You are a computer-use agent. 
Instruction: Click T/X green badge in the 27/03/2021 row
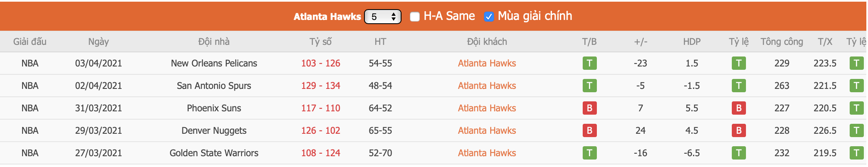(x=856, y=153)
